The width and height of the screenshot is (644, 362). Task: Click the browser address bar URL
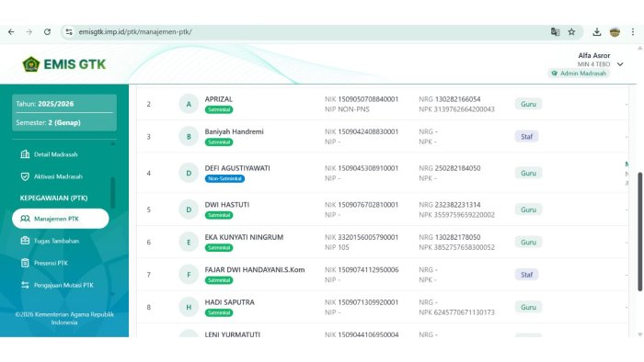click(135, 31)
